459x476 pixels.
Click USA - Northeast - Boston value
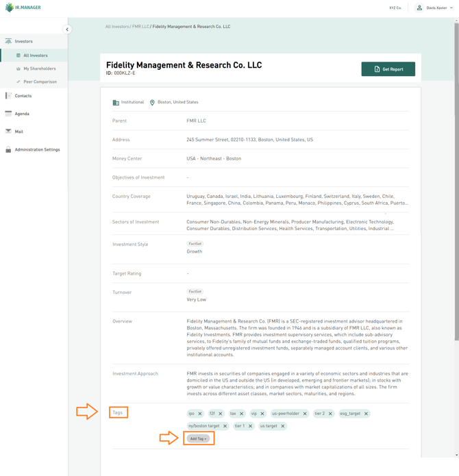[214, 158]
